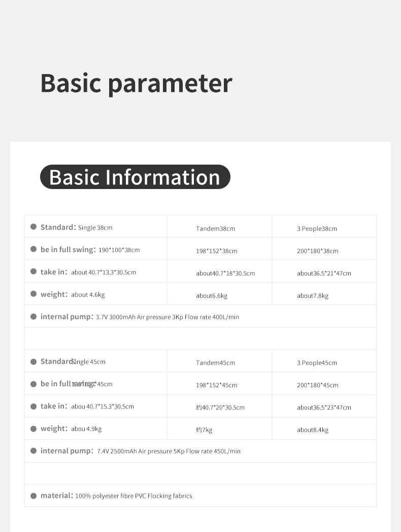Click bullet beside Standard Single 38cm
This screenshot has width=401, height=532.
click(34, 227)
